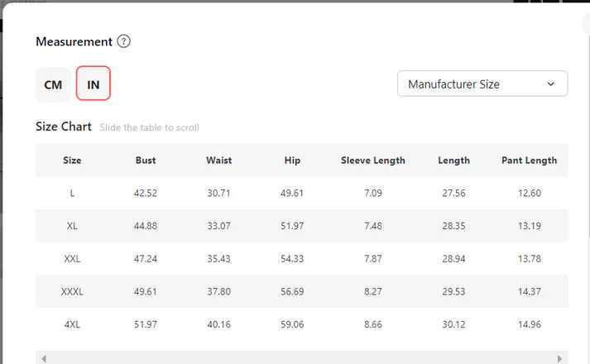Click the Size Chart heading

(x=64, y=127)
